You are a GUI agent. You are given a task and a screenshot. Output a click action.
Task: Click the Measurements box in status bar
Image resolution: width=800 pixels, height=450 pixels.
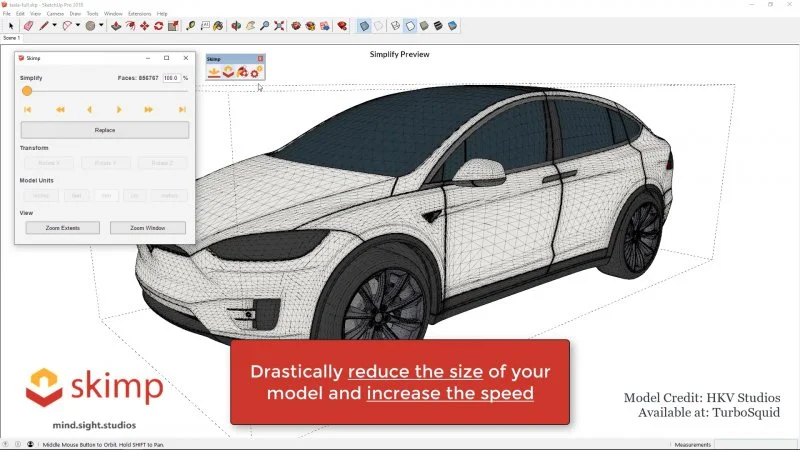756,445
